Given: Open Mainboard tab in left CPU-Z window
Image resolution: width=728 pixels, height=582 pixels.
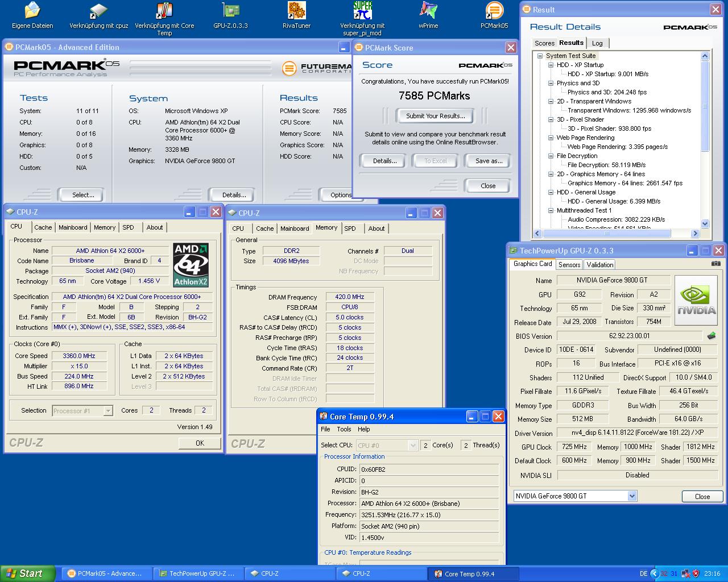Looking at the screenshot, I should (73, 227).
